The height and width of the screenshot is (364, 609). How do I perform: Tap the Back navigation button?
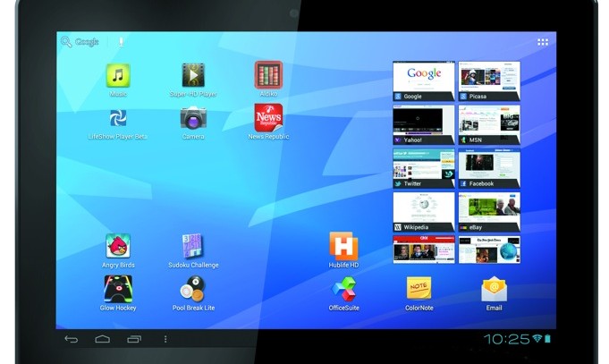point(71,339)
